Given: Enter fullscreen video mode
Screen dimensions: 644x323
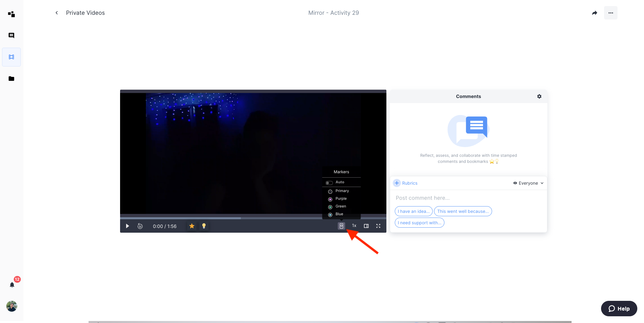Looking at the screenshot, I should 378,226.
